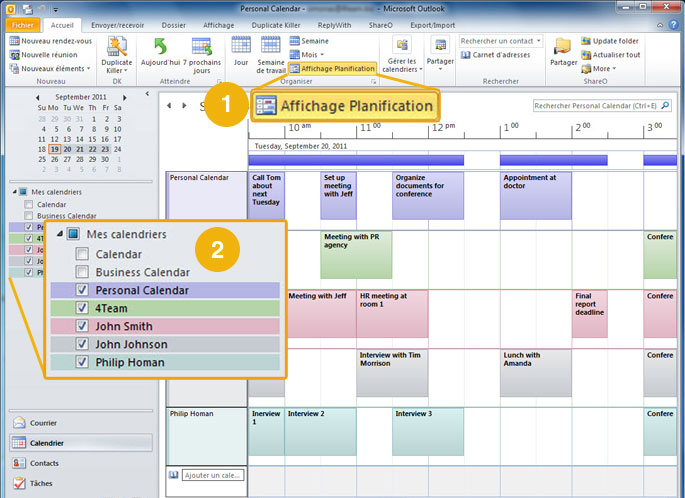Viewport: 685px width, 498px height.
Task: Open Tâches in navigation pane
Action: click(x=81, y=483)
